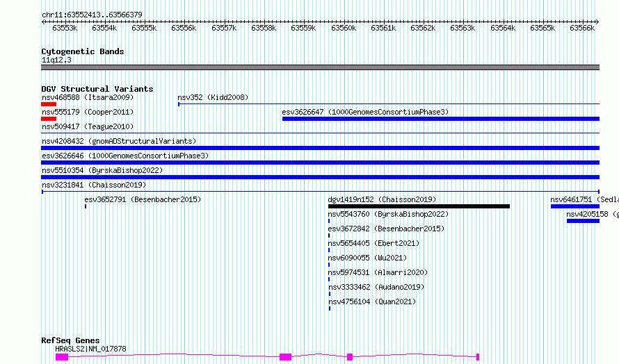Open nsv5510354 (ByrskaBishop2022) variant

click(x=102, y=170)
